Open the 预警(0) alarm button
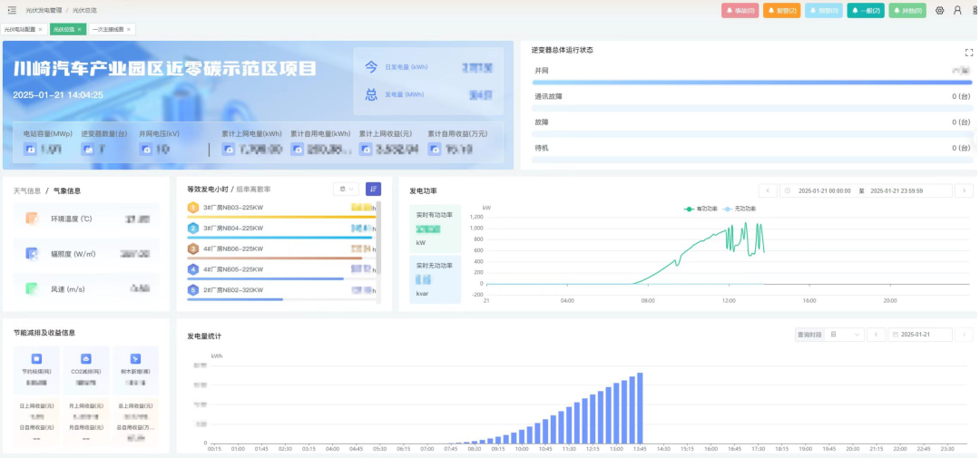 (x=823, y=10)
